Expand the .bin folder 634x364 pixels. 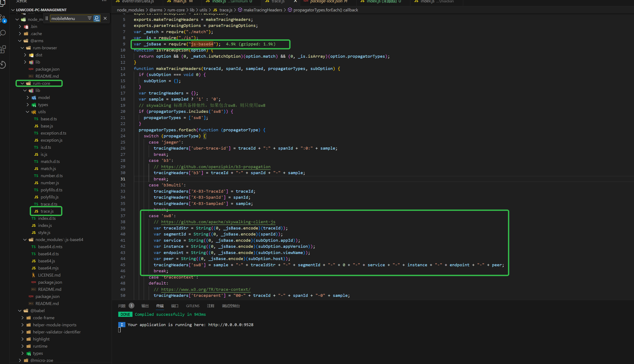point(20,26)
